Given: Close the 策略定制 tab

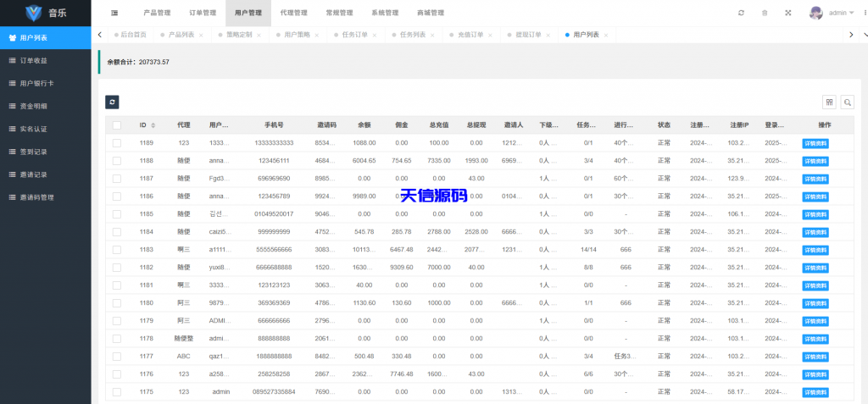Looking at the screenshot, I should [259, 35].
